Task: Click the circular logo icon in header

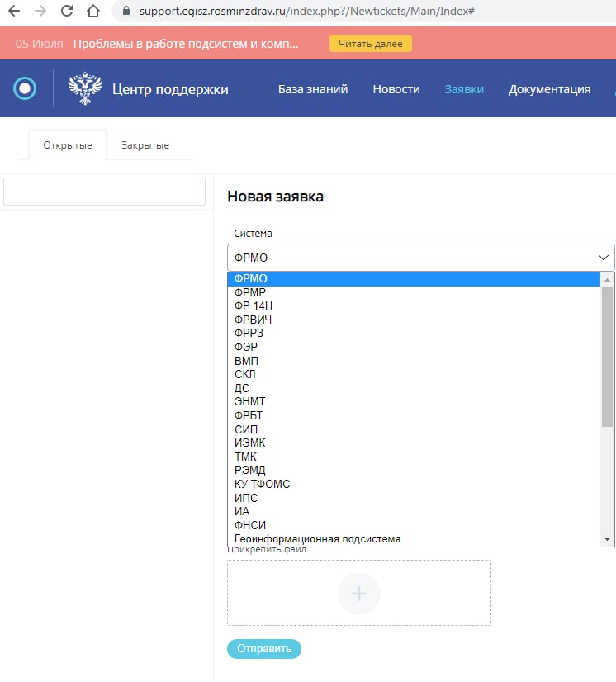Action: coord(25,88)
